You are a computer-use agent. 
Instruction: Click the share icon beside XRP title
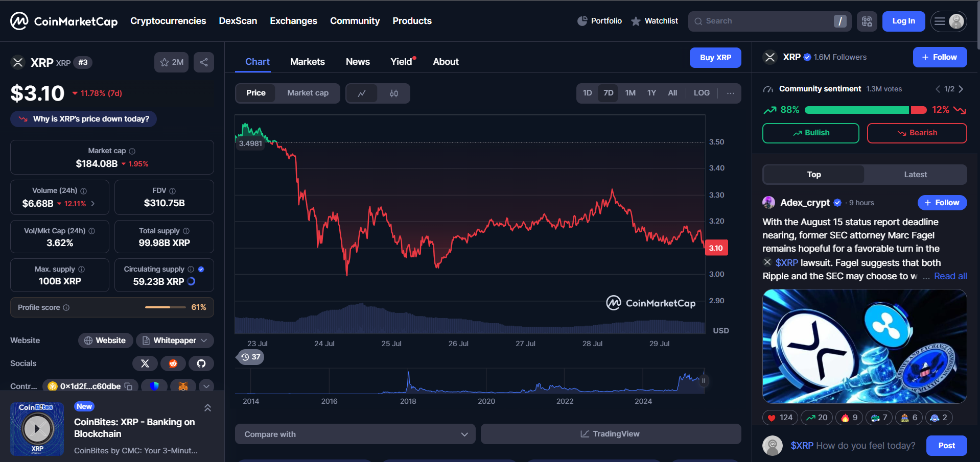coord(204,62)
